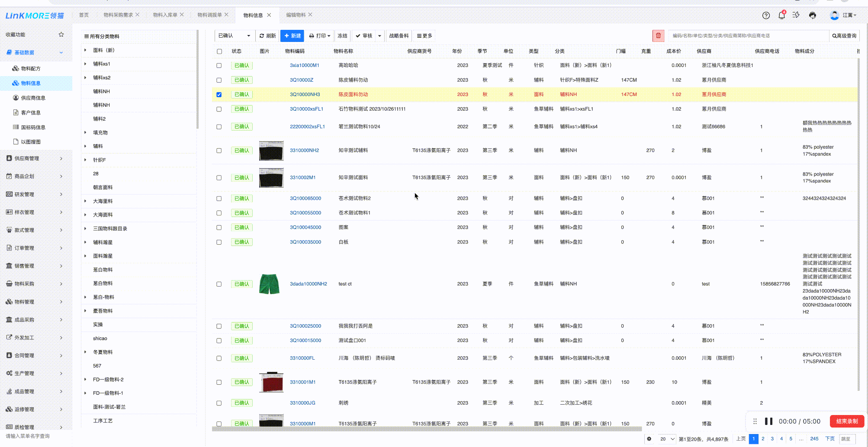Open table settings gear icon
Screen dimensions: 868x447
(x=649, y=439)
